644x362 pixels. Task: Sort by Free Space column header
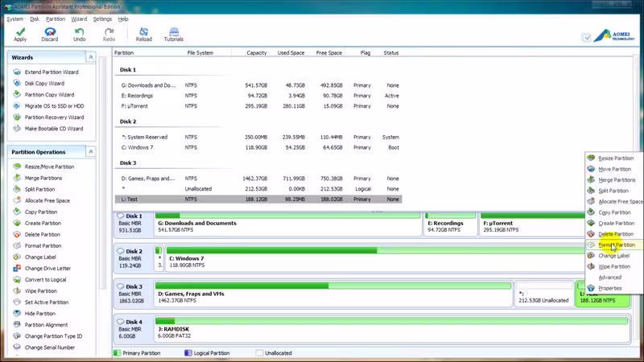(x=329, y=53)
